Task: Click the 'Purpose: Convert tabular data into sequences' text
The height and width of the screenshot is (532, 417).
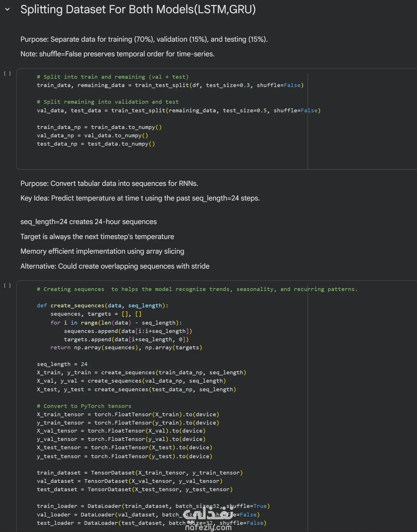Action: point(109,184)
